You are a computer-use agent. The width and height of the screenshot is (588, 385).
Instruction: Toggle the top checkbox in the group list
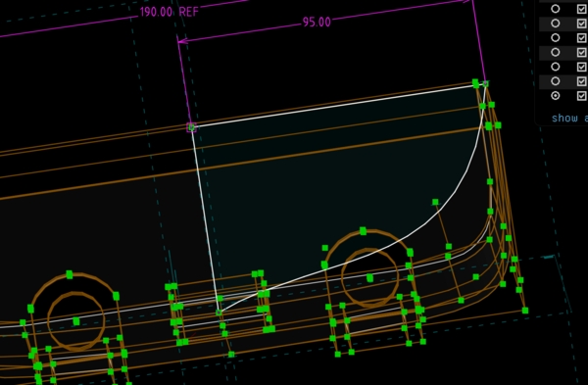point(582,9)
